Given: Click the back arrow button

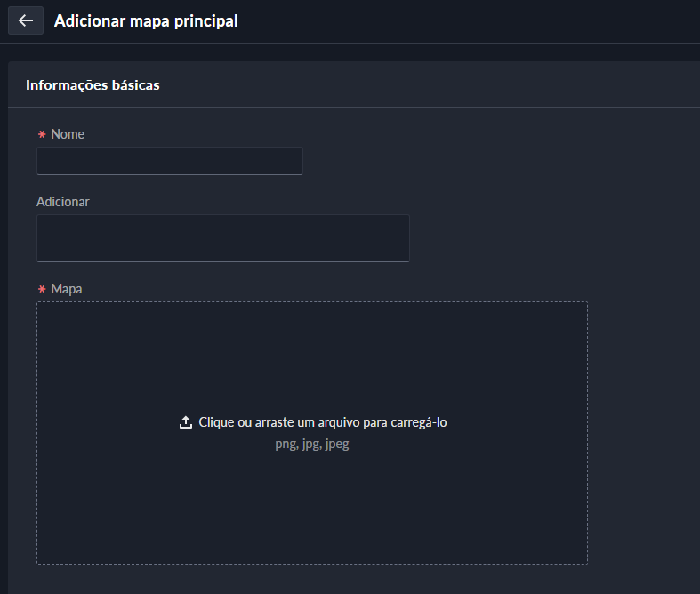Looking at the screenshot, I should 26,20.
